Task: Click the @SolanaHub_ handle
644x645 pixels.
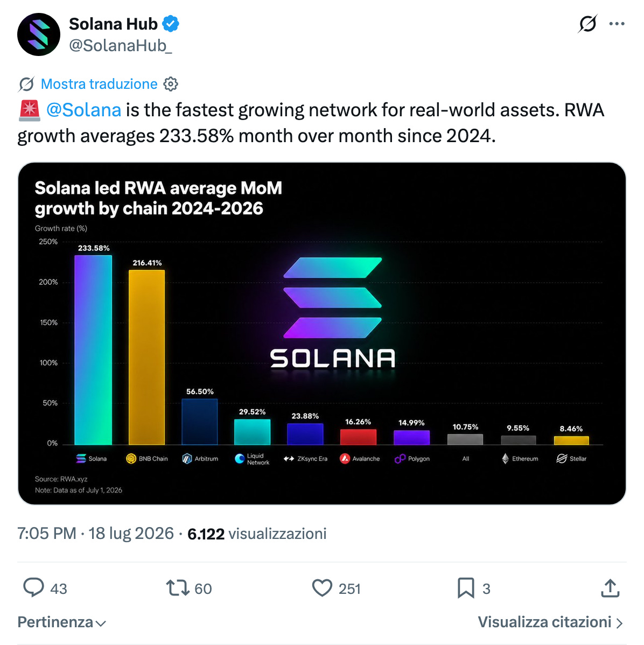Action: [120, 46]
